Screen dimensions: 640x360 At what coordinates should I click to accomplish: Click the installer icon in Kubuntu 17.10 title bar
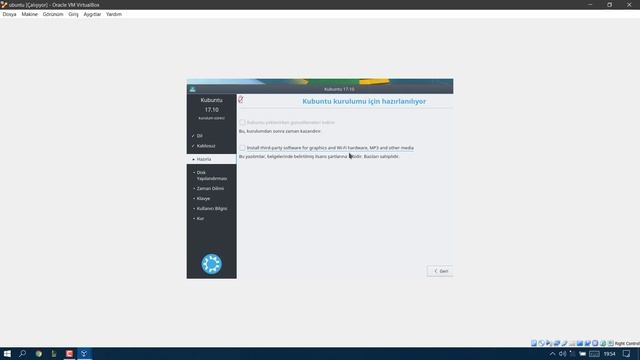193,89
